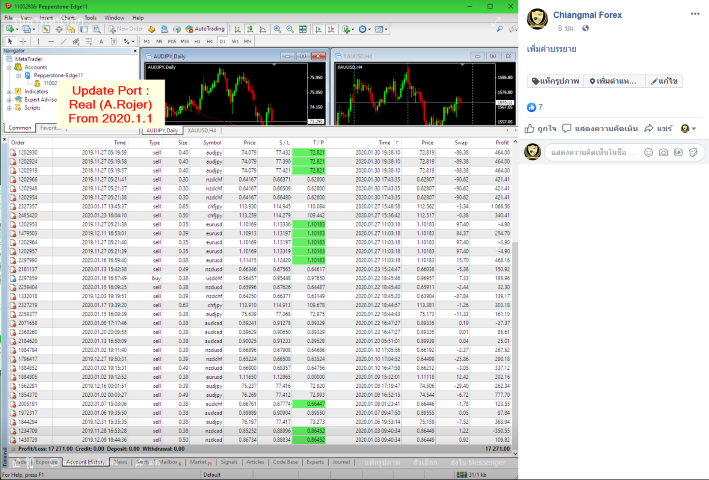This screenshot has width=709, height=480.
Task: Open the Periods clock icon
Action: coord(362,29)
